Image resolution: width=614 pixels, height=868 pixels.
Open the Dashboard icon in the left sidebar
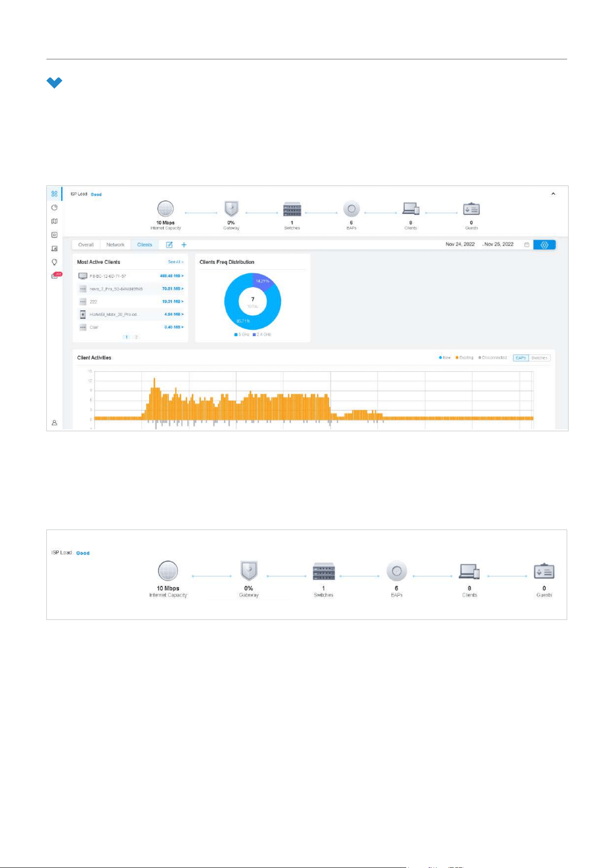(54, 194)
